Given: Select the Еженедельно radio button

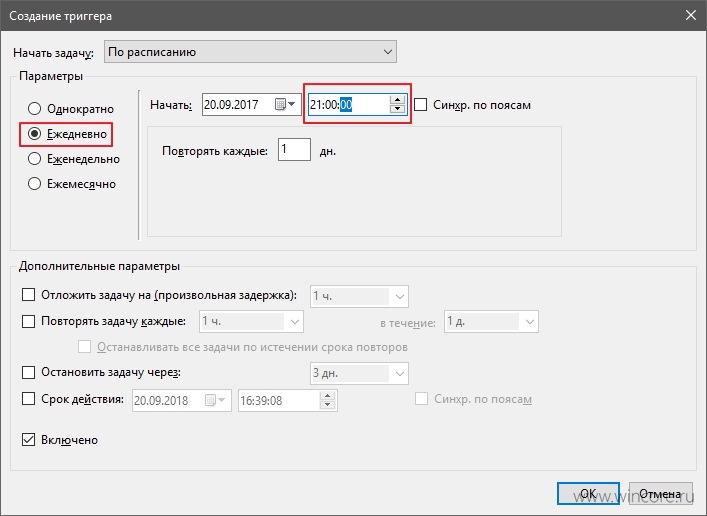Looking at the screenshot, I should 34,159.
